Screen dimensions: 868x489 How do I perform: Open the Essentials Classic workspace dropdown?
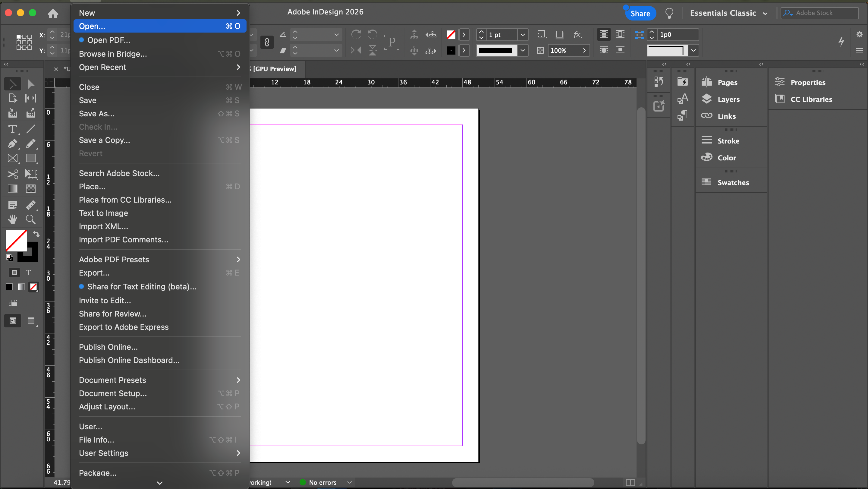(x=728, y=13)
